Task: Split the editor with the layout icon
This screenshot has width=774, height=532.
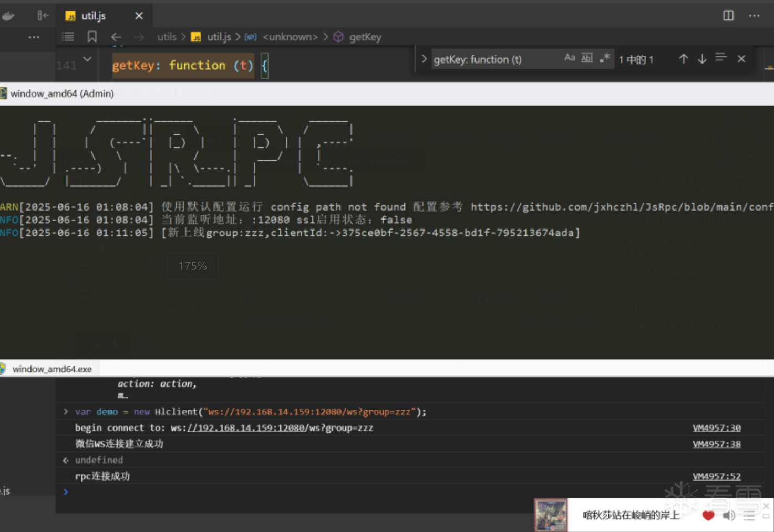Action: [x=728, y=16]
